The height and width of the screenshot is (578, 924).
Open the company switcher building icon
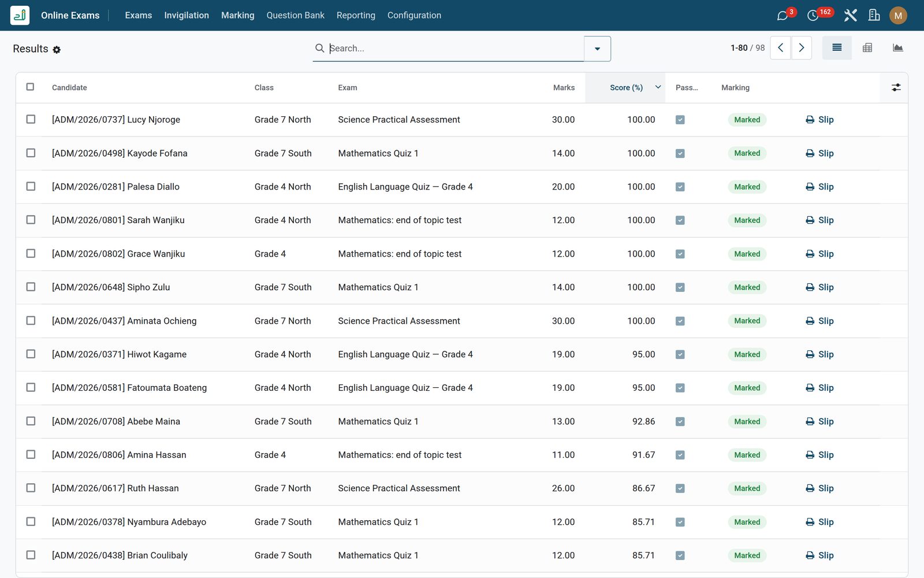pyautogui.click(x=874, y=15)
